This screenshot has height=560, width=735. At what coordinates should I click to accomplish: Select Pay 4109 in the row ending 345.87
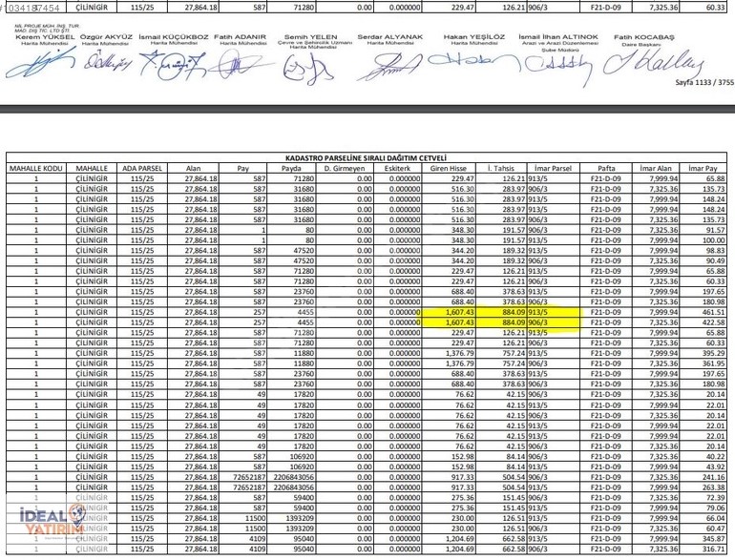coord(258,539)
